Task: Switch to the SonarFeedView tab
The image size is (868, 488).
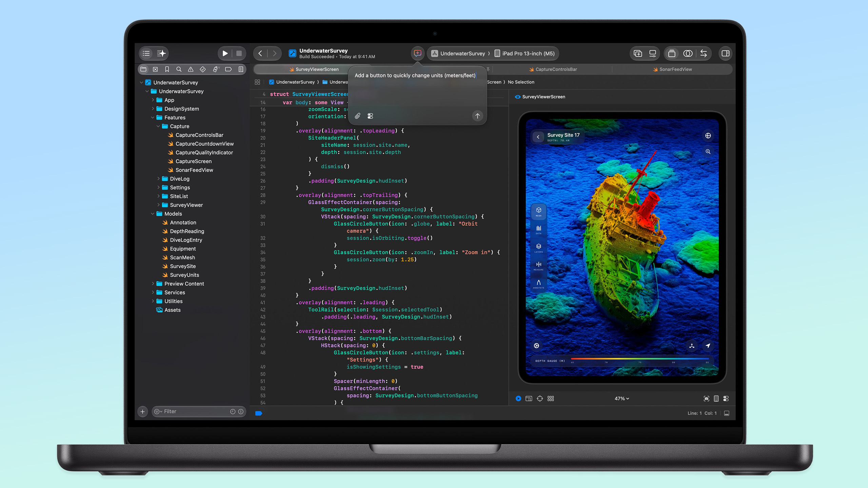Action: 672,69
